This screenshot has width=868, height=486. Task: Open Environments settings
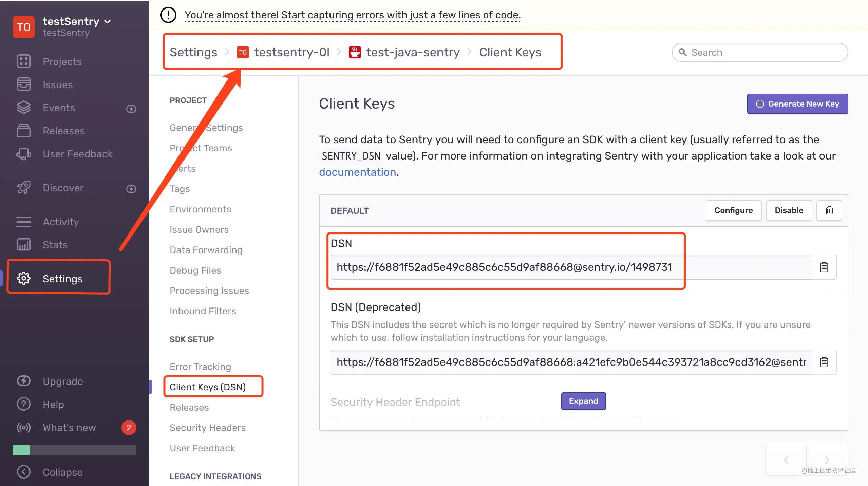tap(200, 209)
